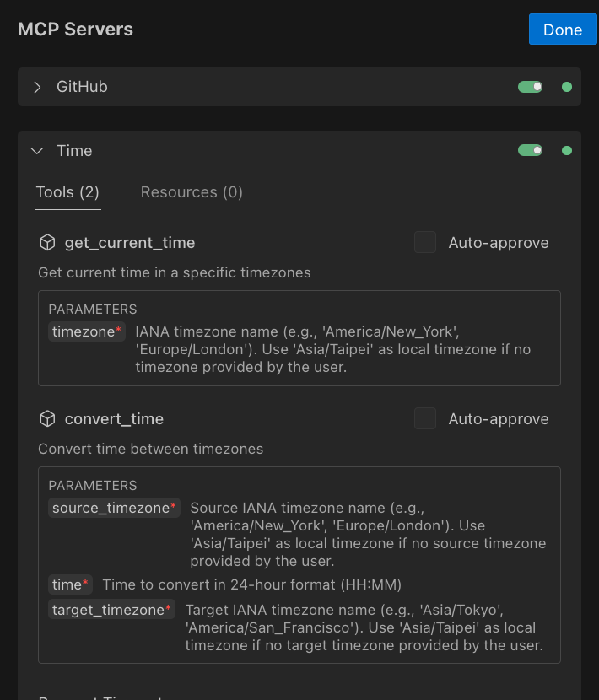
Task: Click the GitHub server name
Action: 82,87
